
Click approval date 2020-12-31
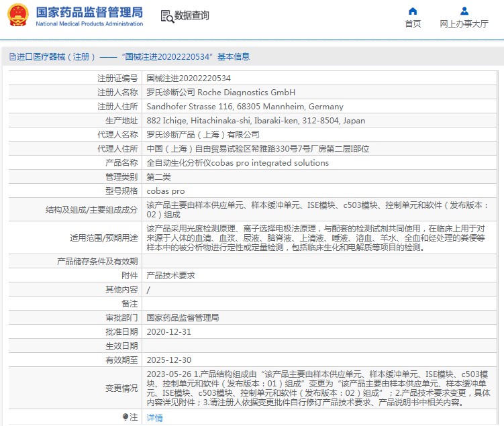[168, 332]
